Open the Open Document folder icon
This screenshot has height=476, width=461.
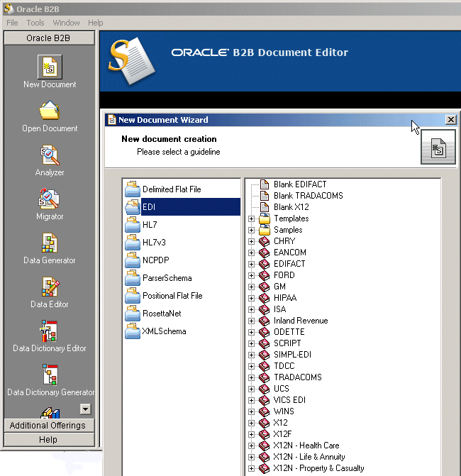(x=50, y=110)
